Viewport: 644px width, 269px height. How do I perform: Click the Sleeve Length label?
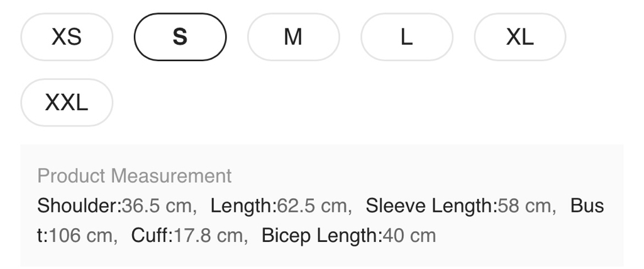[x=431, y=206]
